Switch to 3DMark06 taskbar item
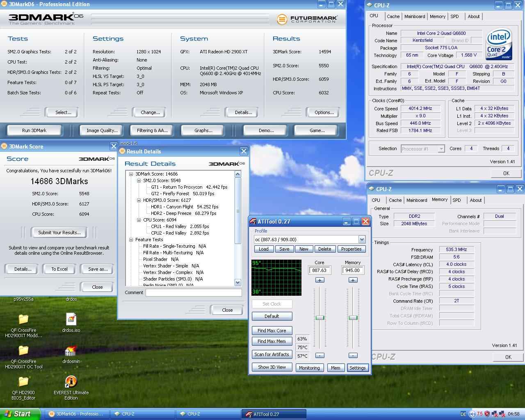The height and width of the screenshot is (420, 525). pyautogui.click(x=76, y=414)
